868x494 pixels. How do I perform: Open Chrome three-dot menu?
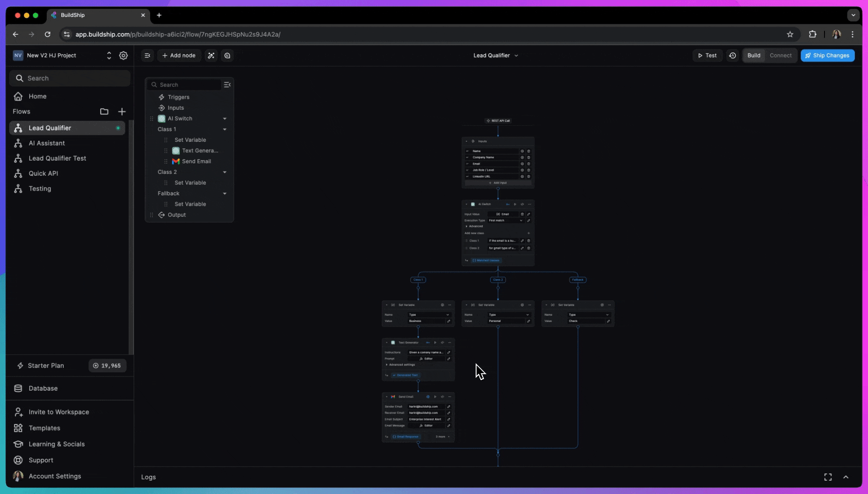852,34
